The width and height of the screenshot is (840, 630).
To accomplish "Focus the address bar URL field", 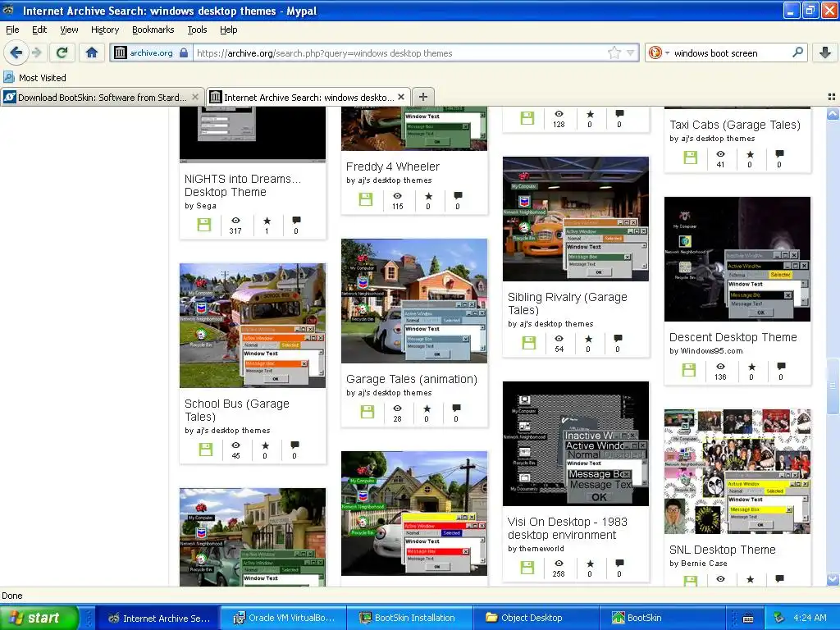I will tap(400, 53).
